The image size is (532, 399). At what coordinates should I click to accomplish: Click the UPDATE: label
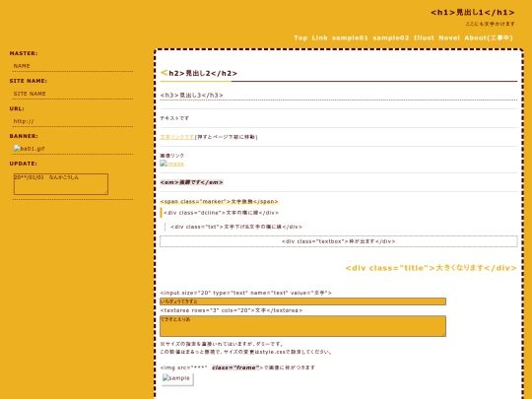pos(24,164)
